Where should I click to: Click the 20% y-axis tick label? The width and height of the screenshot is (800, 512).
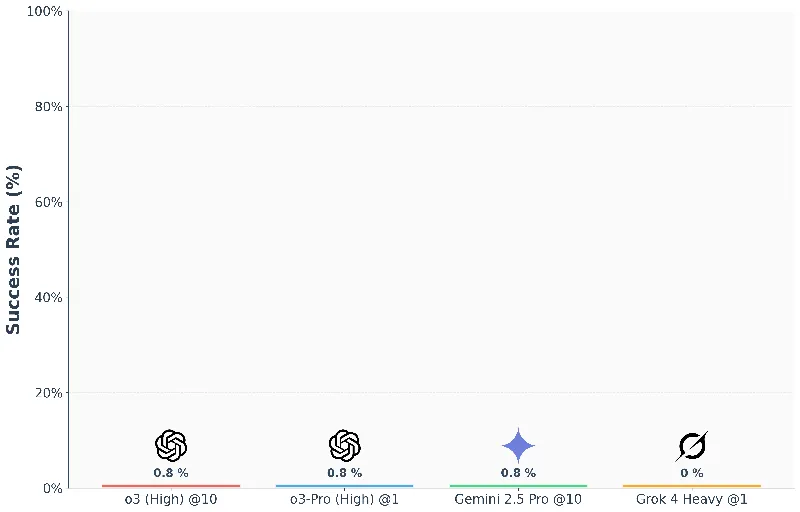pos(48,393)
